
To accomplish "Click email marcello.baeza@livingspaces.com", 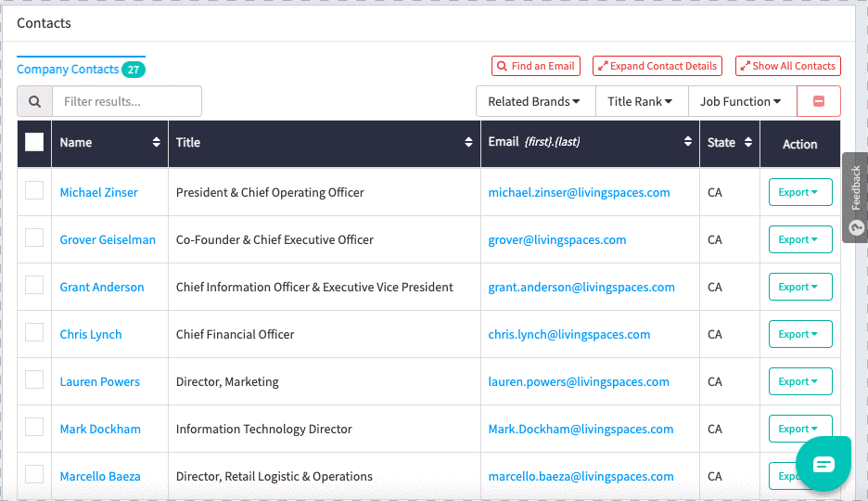I will [x=581, y=477].
